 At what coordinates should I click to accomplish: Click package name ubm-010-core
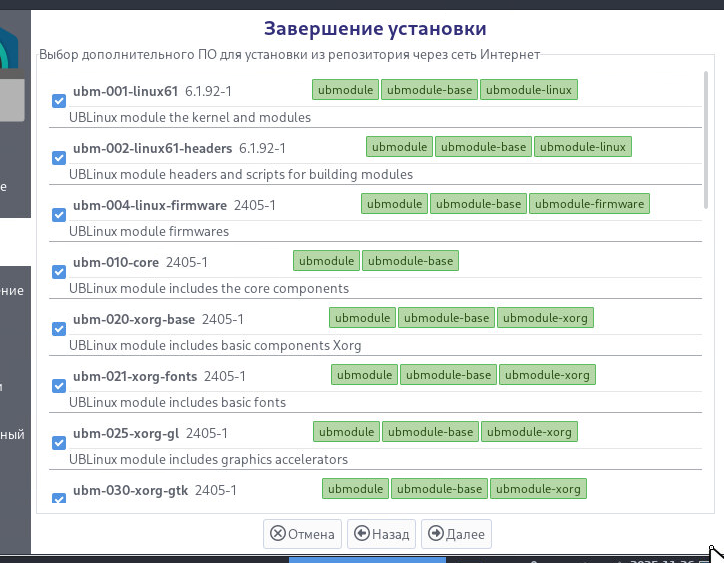(116, 262)
